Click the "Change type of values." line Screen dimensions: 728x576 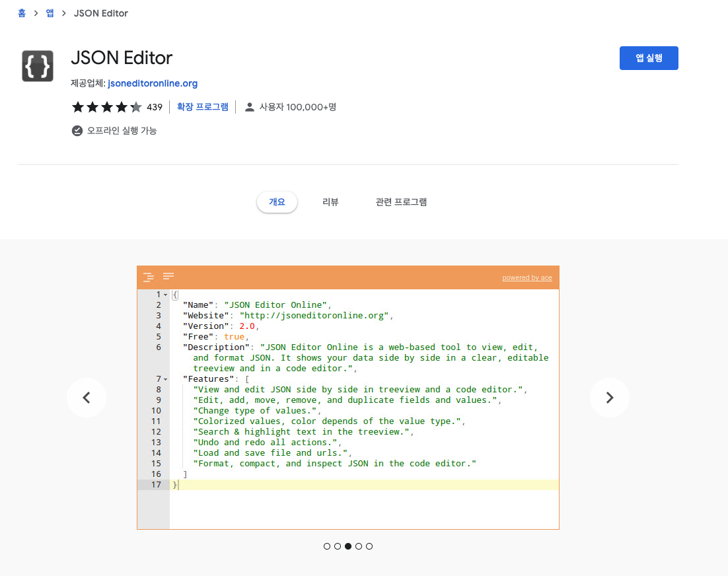click(x=255, y=411)
